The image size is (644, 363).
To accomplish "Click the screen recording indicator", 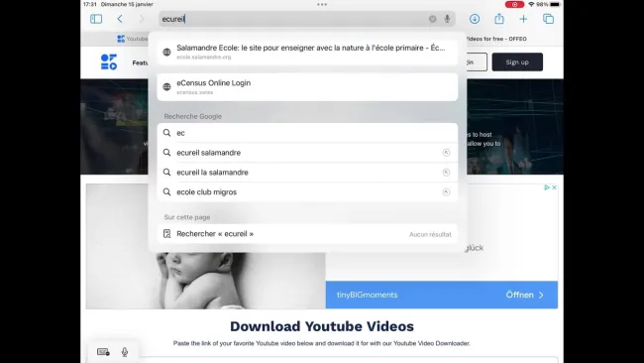I will tap(514, 4).
